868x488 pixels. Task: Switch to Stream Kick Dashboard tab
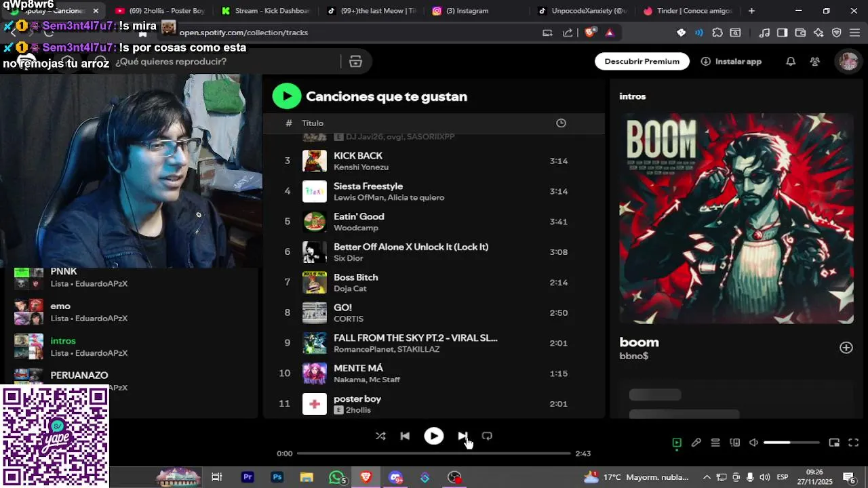tap(266, 11)
